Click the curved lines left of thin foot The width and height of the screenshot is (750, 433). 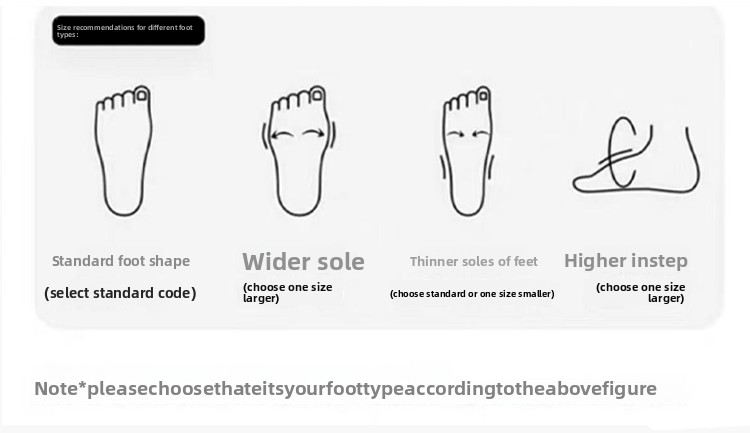tap(441, 170)
